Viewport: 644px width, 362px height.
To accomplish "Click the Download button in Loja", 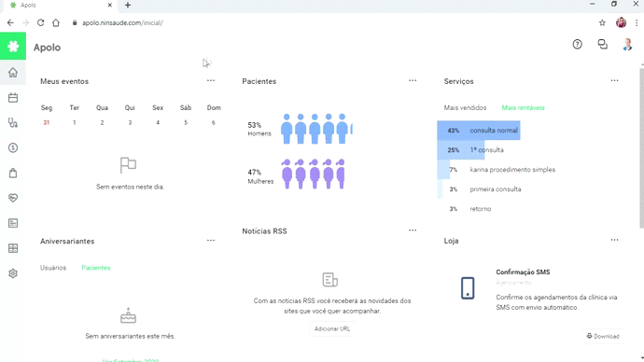I will point(603,336).
